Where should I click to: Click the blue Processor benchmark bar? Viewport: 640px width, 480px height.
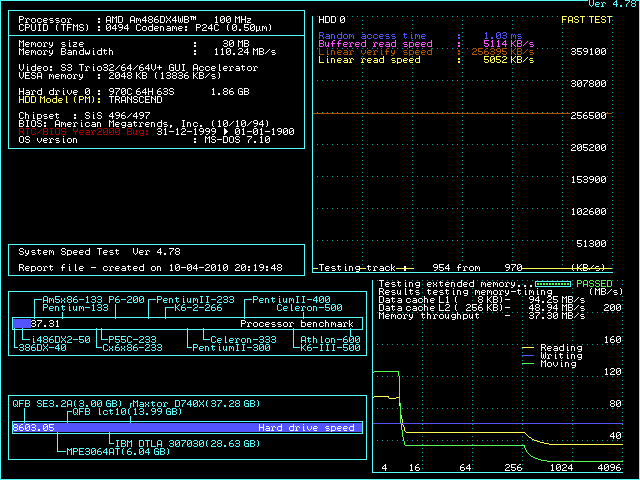pos(21,324)
